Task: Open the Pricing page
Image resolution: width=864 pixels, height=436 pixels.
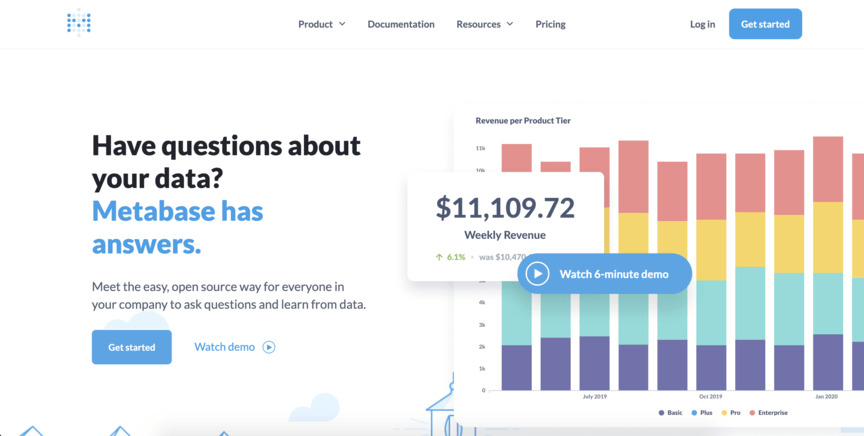Action: (x=550, y=24)
